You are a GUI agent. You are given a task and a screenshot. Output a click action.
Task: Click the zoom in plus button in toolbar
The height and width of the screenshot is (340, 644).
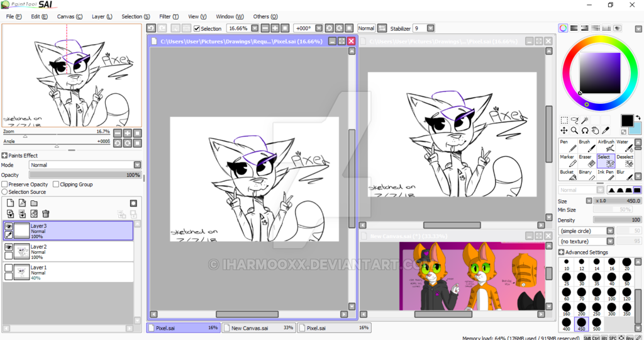coord(275,28)
